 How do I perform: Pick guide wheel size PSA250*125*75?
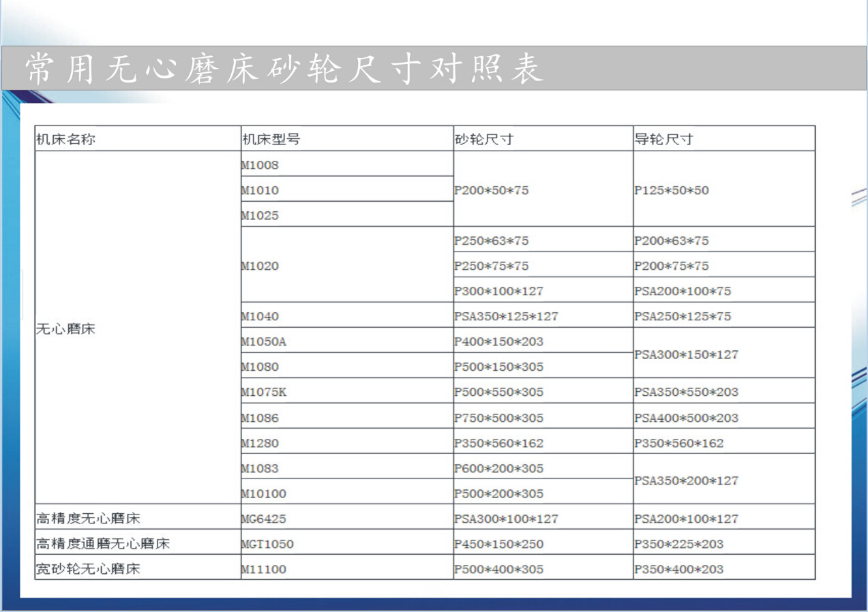click(x=724, y=315)
